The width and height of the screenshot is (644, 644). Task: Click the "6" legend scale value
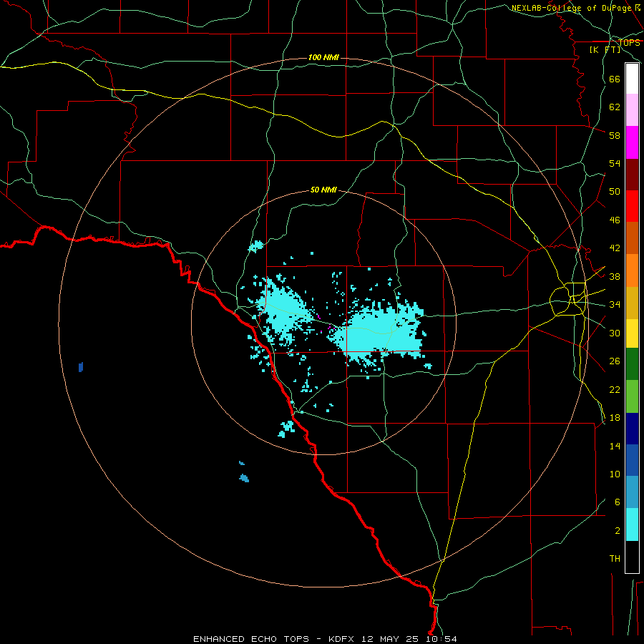618,502
